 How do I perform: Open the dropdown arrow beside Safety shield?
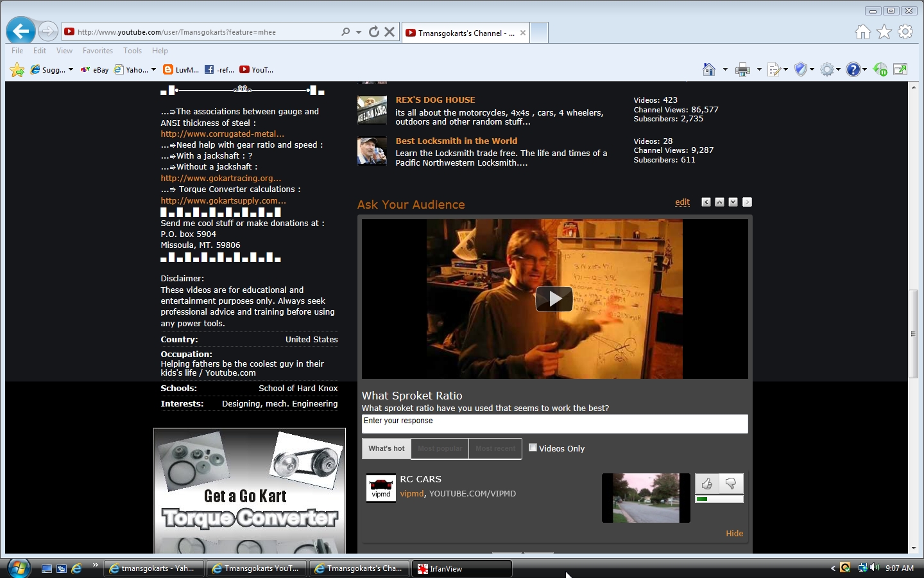(x=812, y=69)
